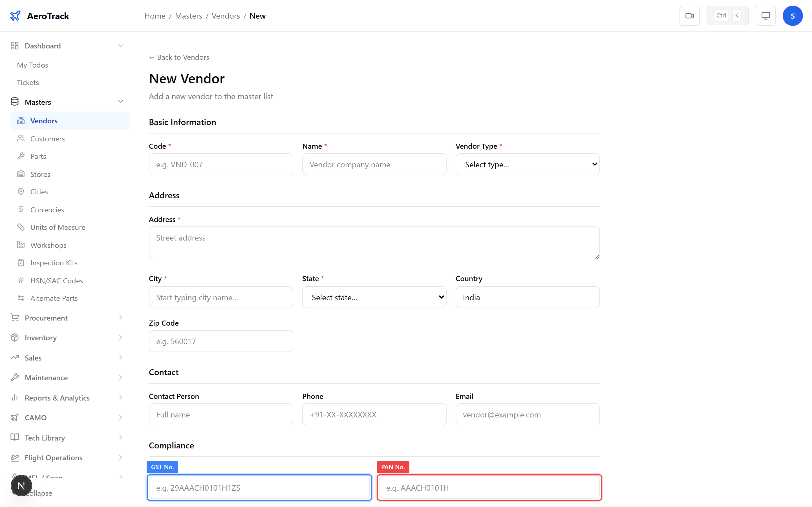Screen dimensions: 812x507
Task: Click the display mode monitor icon
Action: click(765, 15)
